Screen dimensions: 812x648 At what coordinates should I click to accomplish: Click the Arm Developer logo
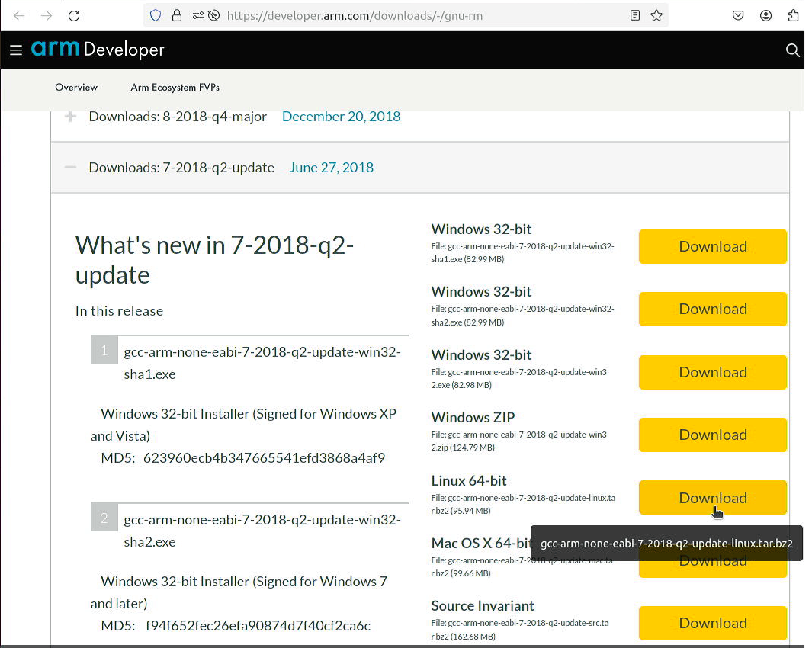pyautogui.click(x=98, y=50)
